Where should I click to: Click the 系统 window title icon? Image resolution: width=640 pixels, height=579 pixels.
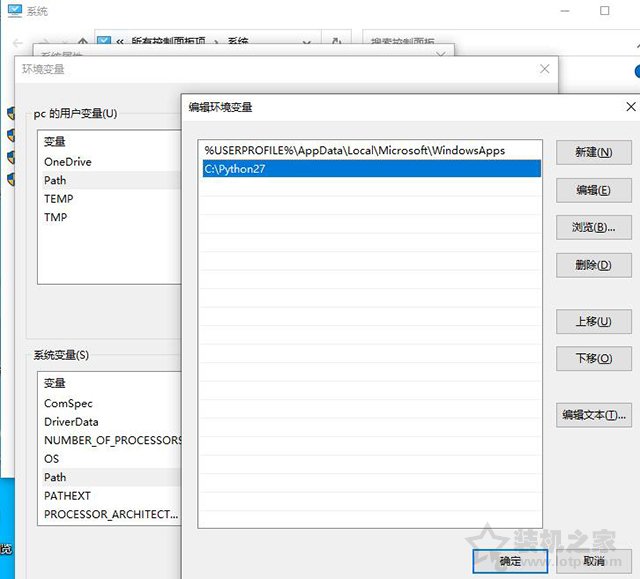tap(15, 11)
